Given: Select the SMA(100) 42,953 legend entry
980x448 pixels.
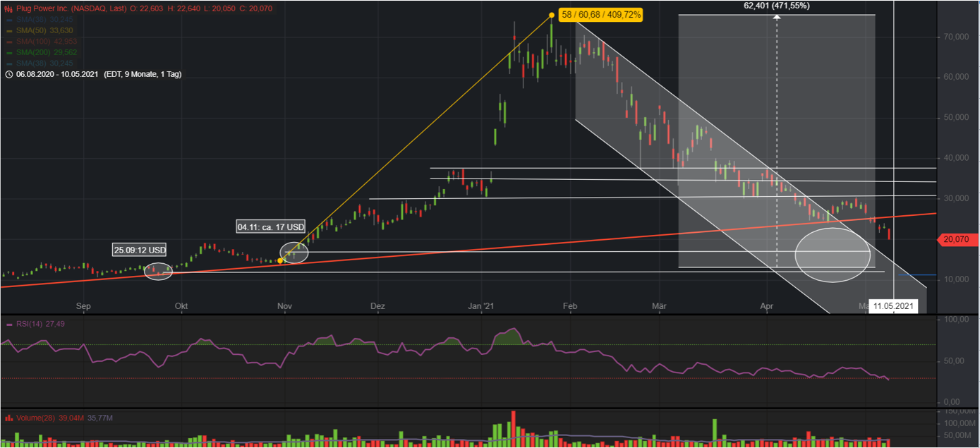Looking at the screenshot, I should tap(46, 42).
